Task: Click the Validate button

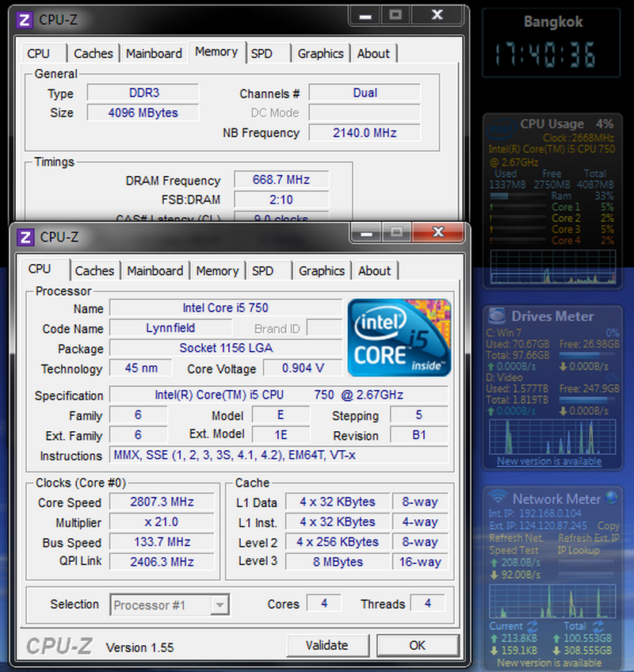Action: point(327,645)
